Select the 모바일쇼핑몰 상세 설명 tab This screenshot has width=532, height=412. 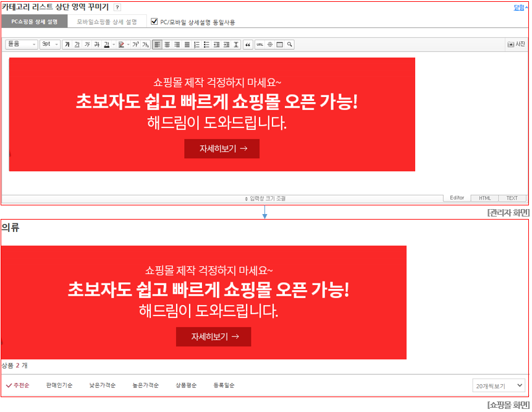pyautogui.click(x=107, y=22)
